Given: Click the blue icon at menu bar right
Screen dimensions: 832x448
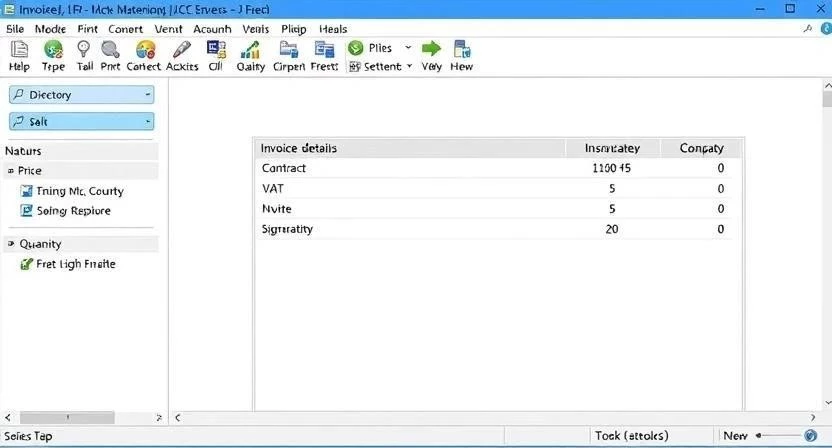Looking at the screenshot, I should point(827,29).
